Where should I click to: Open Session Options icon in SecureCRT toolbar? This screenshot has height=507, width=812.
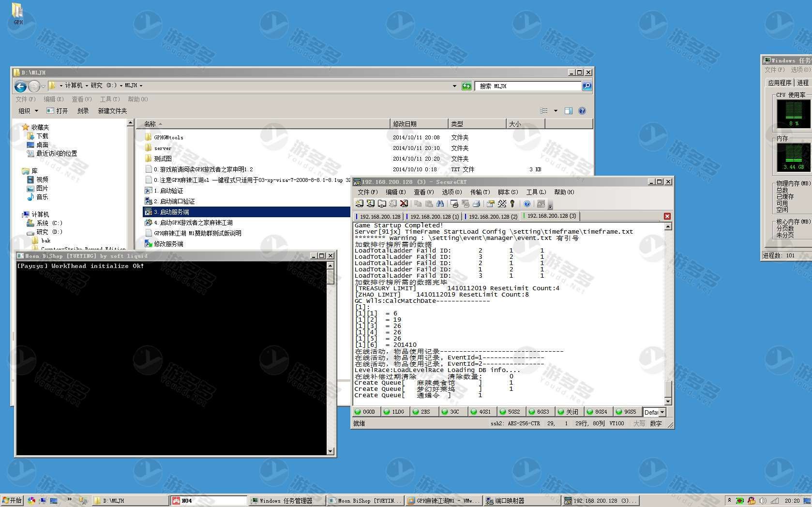tap(490, 204)
